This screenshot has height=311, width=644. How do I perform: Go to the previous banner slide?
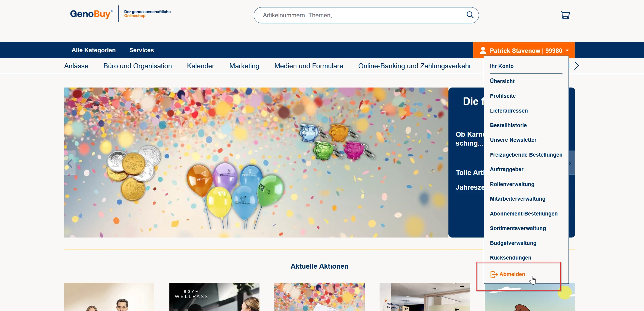(70, 163)
